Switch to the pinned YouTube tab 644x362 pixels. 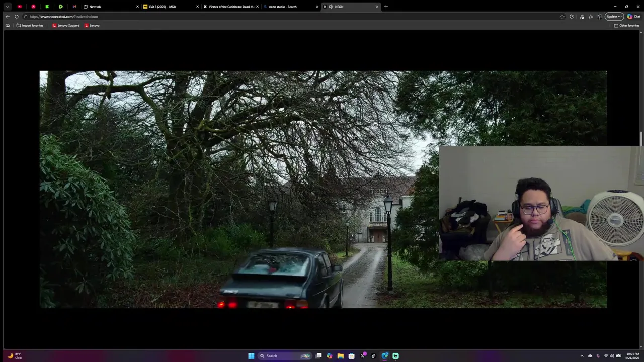coord(20,7)
